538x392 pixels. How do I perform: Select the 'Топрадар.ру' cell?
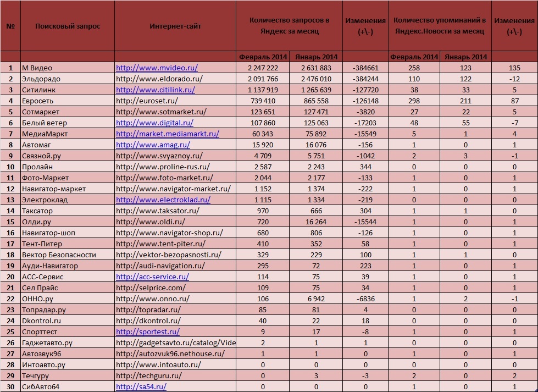pos(68,310)
